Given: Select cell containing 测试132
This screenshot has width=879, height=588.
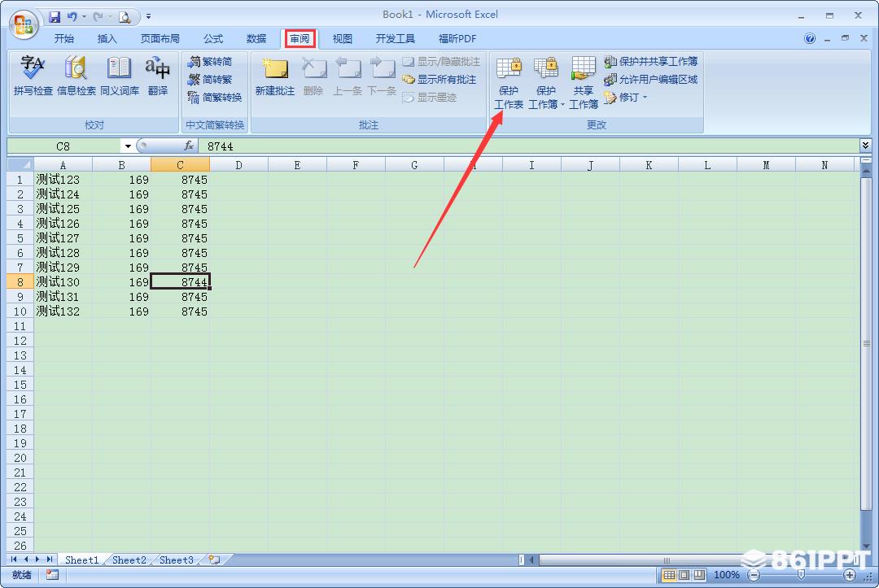Looking at the screenshot, I should click(x=63, y=311).
